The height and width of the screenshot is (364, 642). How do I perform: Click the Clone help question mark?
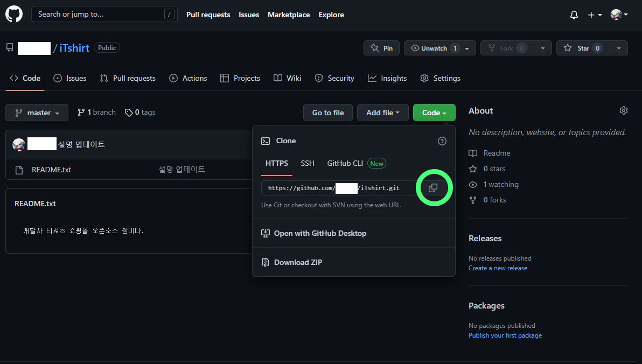442,141
